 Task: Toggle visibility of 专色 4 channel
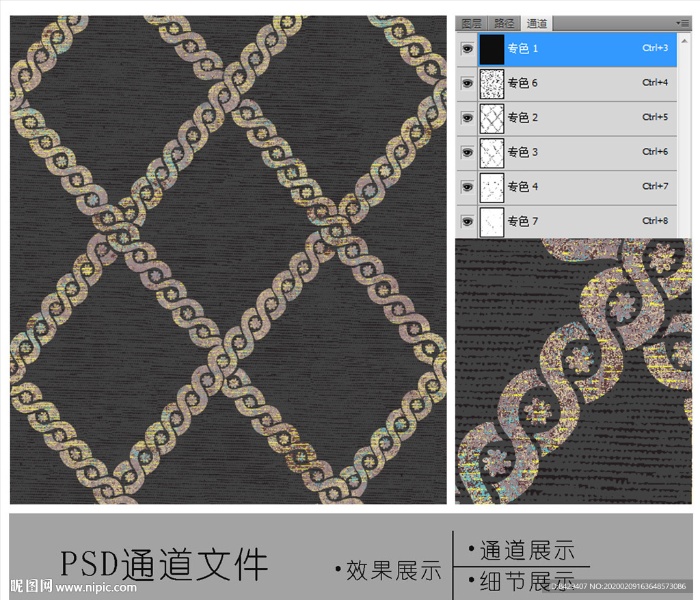[467, 187]
